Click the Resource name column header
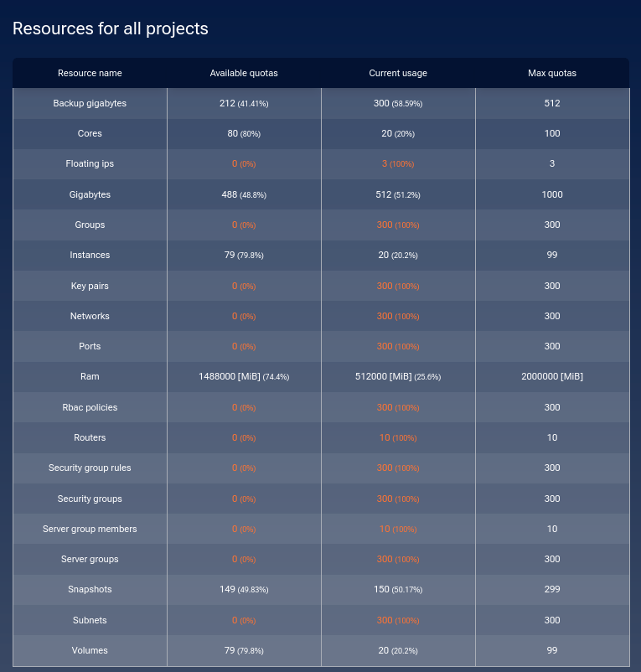641x672 pixels. pos(90,73)
